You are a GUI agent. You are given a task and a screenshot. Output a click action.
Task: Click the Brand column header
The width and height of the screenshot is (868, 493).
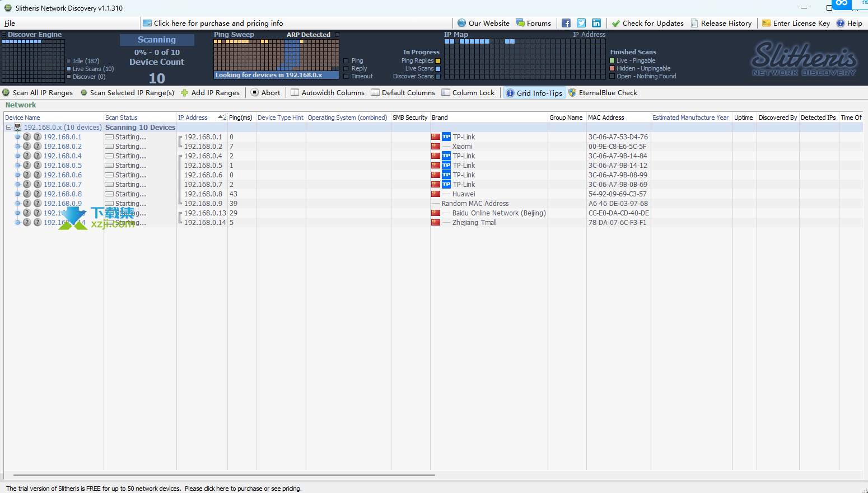point(489,118)
